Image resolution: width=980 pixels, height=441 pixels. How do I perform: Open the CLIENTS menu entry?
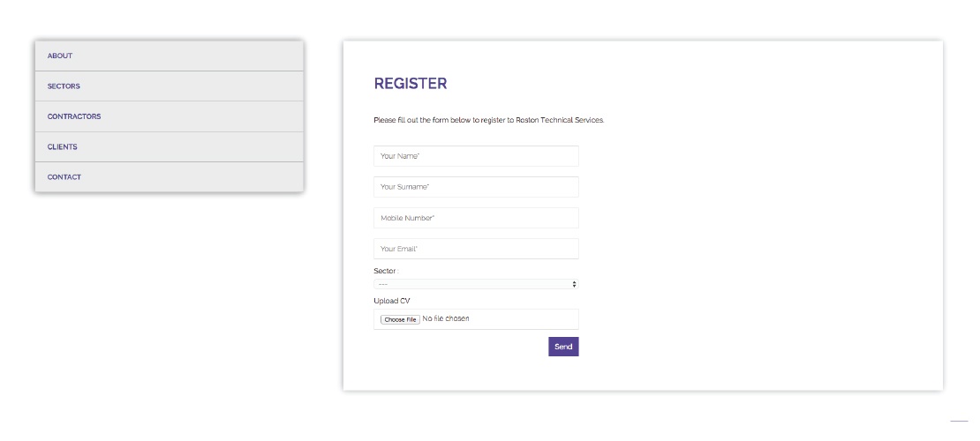coord(170,146)
